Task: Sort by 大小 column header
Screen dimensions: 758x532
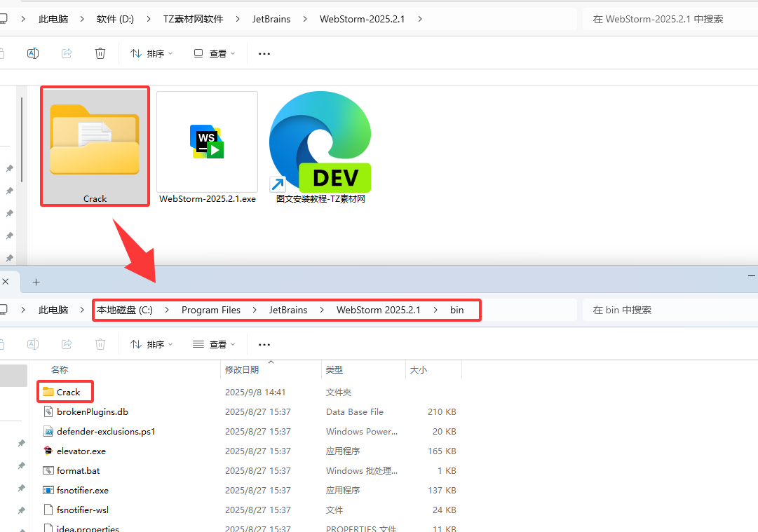Action: click(x=419, y=369)
